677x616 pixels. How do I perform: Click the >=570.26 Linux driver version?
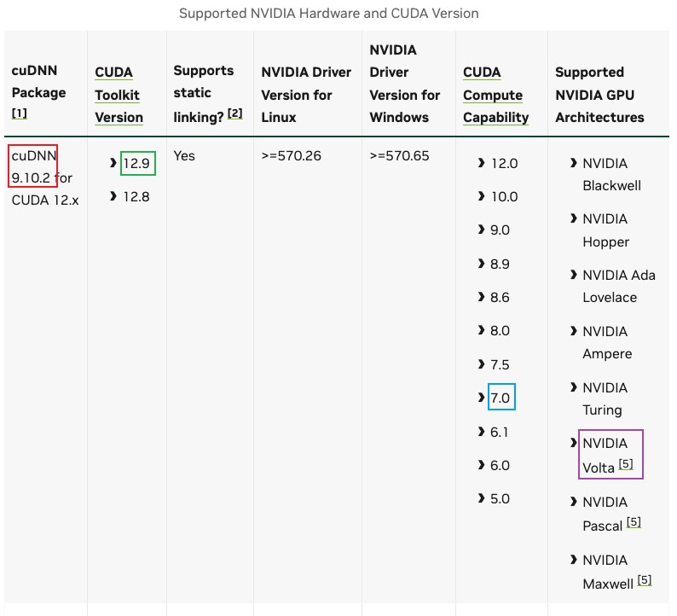pos(292,156)
